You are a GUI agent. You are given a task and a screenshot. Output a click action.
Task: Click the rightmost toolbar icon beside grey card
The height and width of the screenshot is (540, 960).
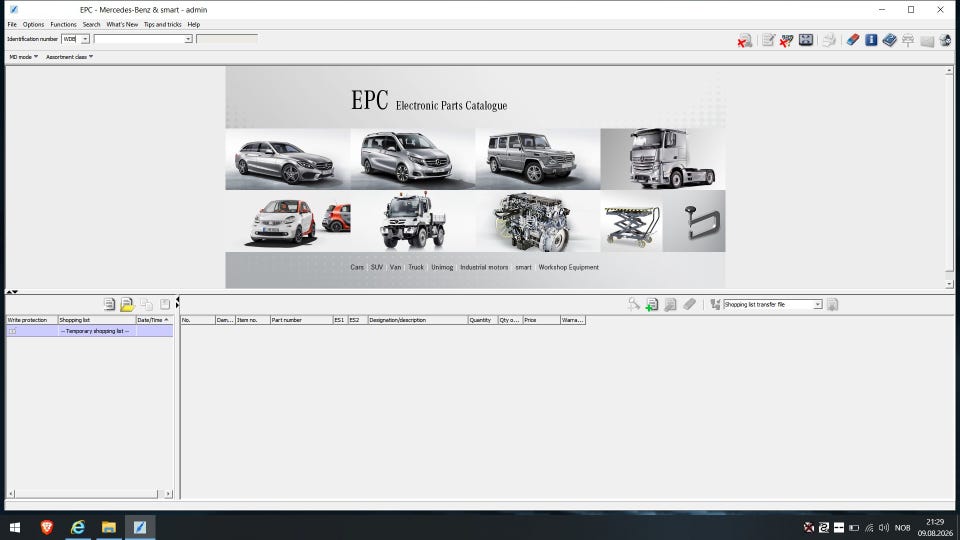(x=945, y=40)
